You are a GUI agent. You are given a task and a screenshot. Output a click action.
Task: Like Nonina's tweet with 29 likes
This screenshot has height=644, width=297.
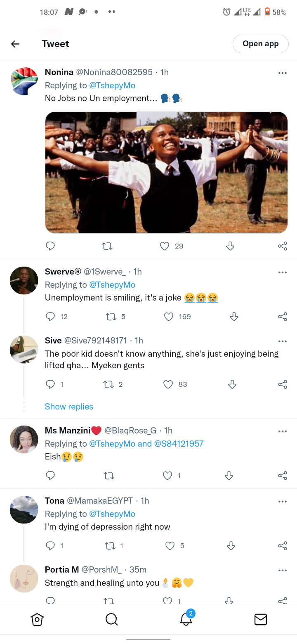(165, 246)
